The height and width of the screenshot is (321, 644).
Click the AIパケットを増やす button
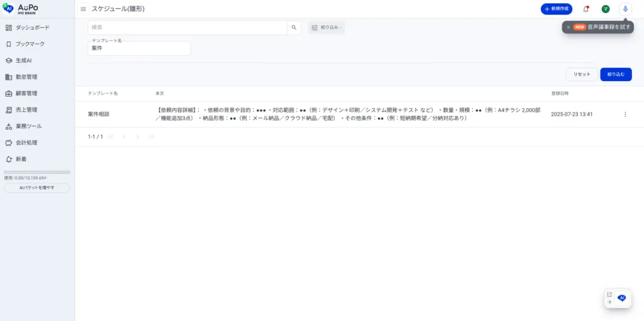(x=37, y=188)
